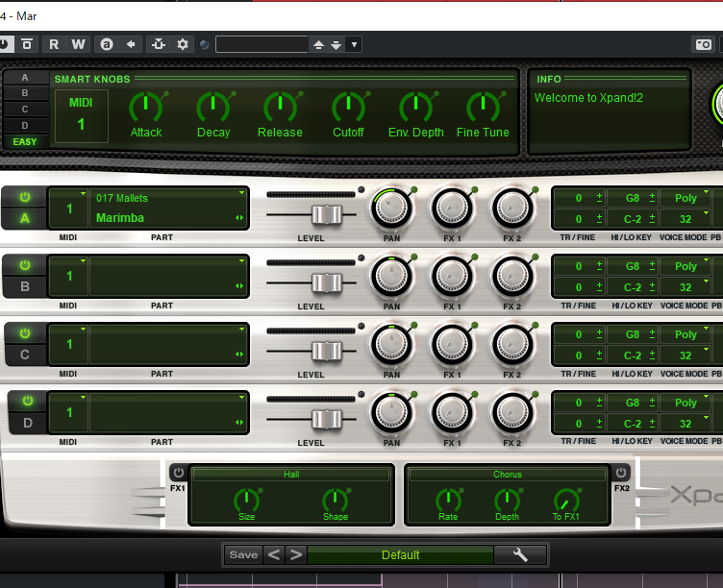Adjust Part A transpose stepper

pos(599,198)
